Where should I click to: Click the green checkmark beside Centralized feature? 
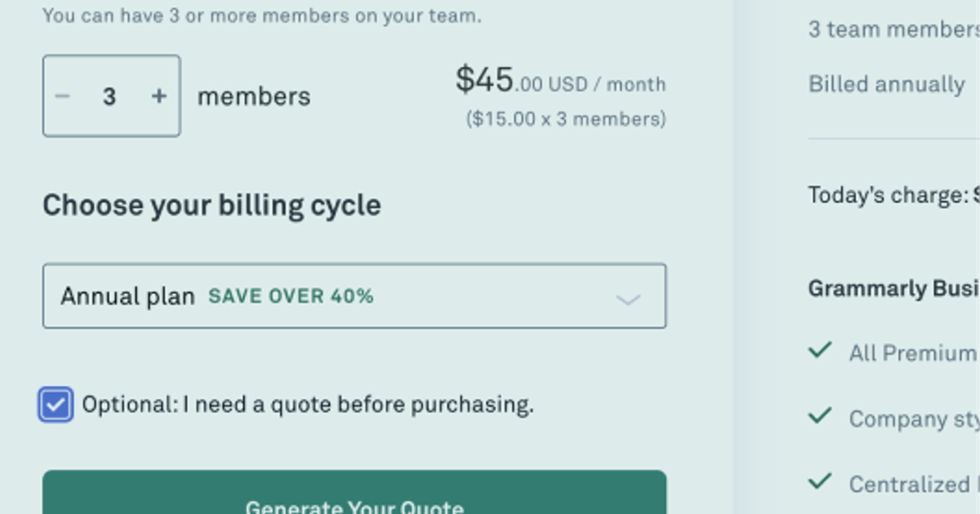(819, 481)
